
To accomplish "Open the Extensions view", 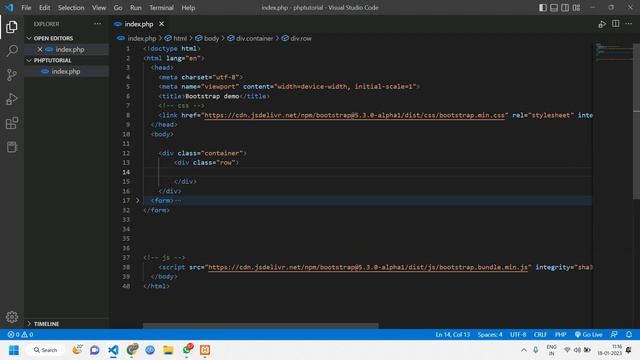I will point(12,123).
